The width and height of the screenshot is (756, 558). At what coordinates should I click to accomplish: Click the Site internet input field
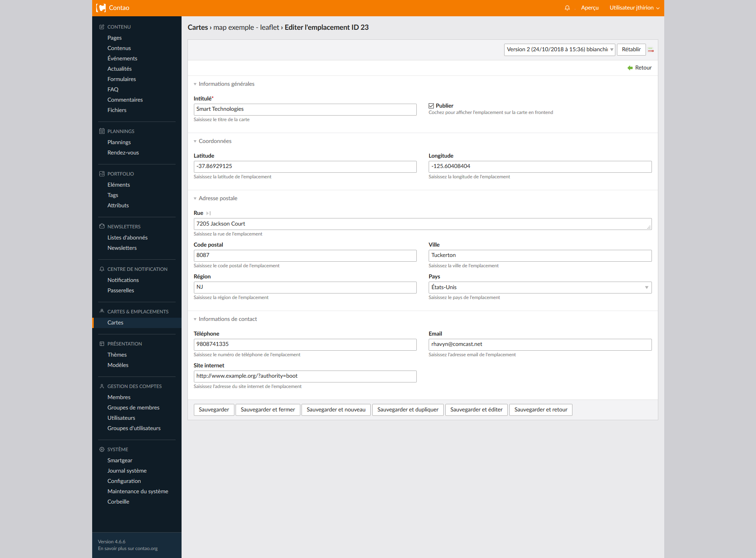[305, 377]
